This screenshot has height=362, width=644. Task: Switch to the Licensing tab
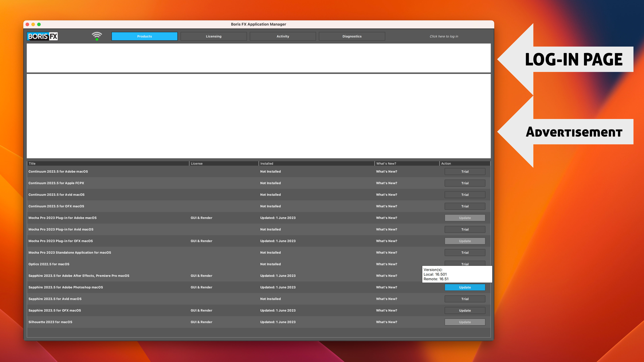213,36
